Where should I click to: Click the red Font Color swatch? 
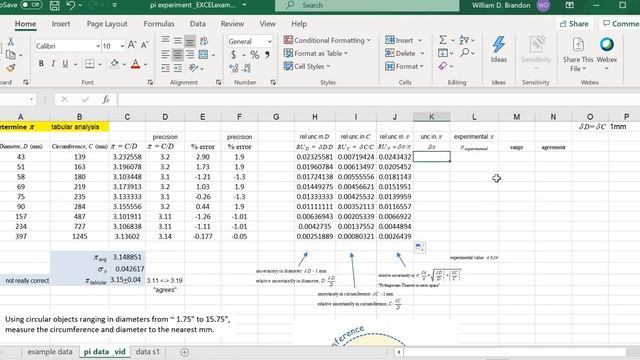[x=136, y=64]
